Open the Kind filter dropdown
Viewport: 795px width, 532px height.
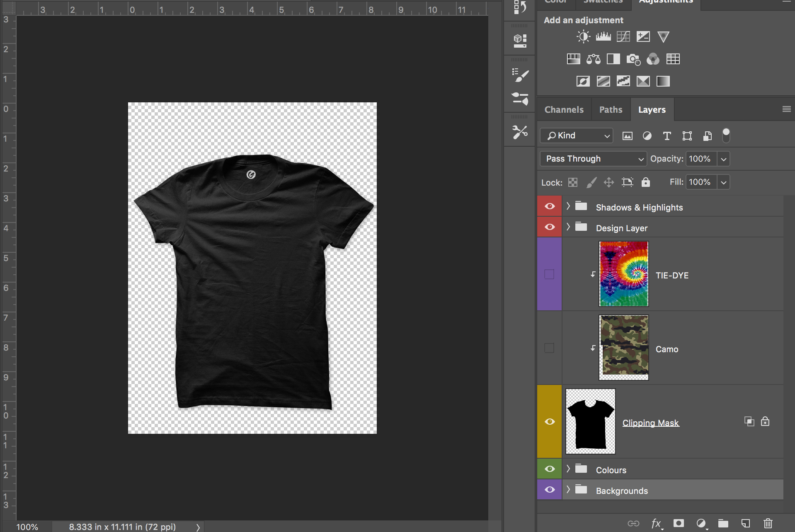point(576,135)
